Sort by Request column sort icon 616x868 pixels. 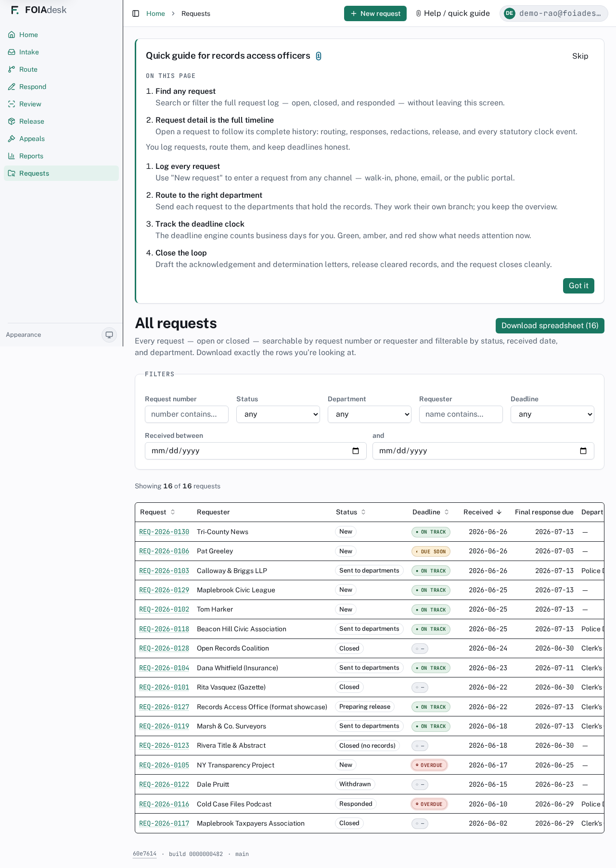click(173, 512)
